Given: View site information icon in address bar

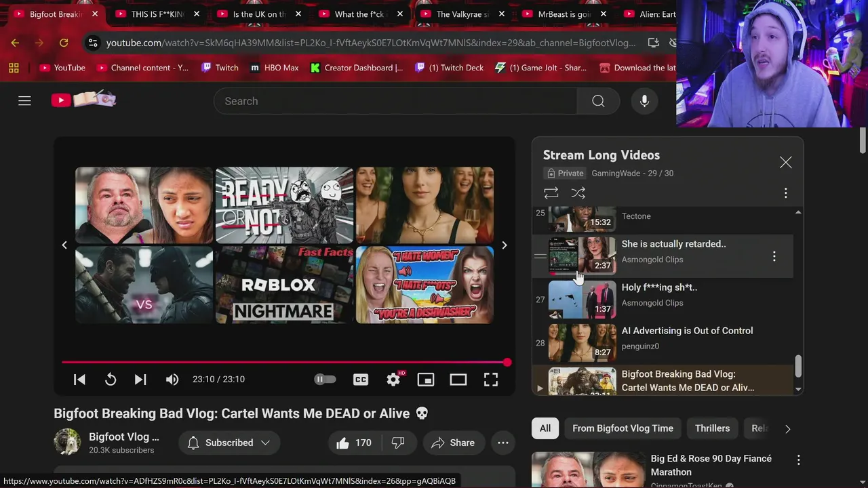Looking at the screenshot, I should [x=93, y=43].
